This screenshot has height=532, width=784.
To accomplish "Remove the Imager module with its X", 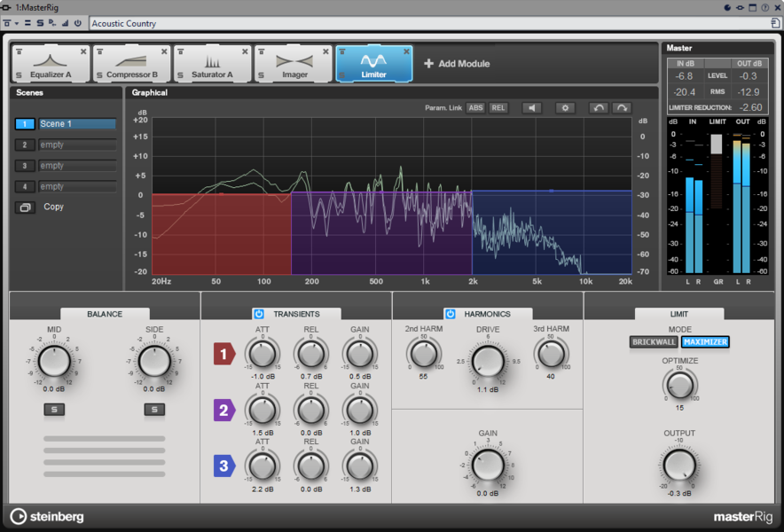I will 325,51.
